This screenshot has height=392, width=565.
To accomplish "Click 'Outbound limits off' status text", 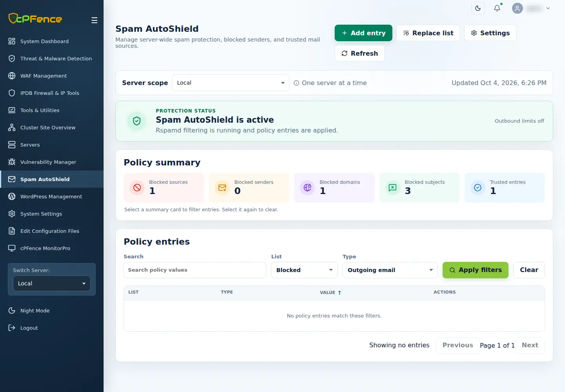I will pyautogui.click(x=519, y=121).
